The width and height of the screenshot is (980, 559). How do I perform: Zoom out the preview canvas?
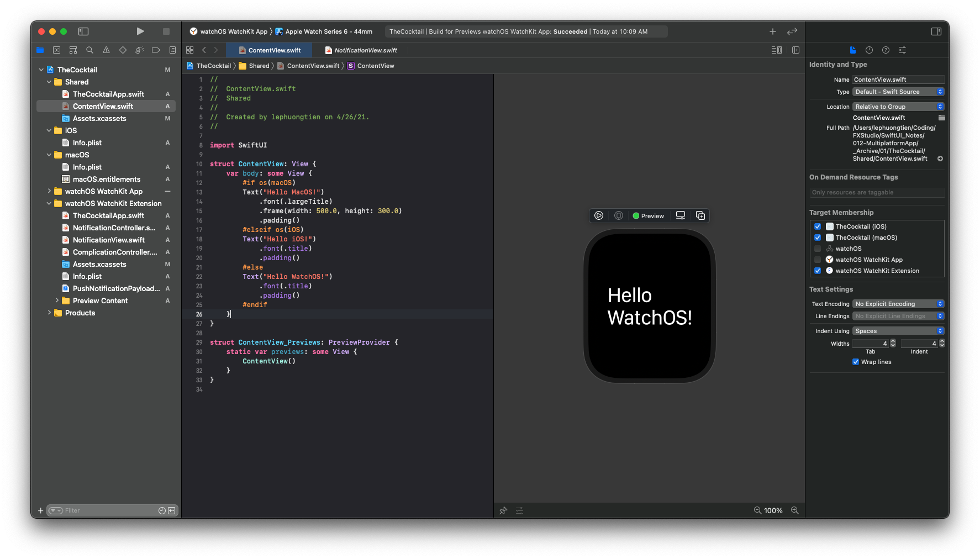(x=758, y=511)
